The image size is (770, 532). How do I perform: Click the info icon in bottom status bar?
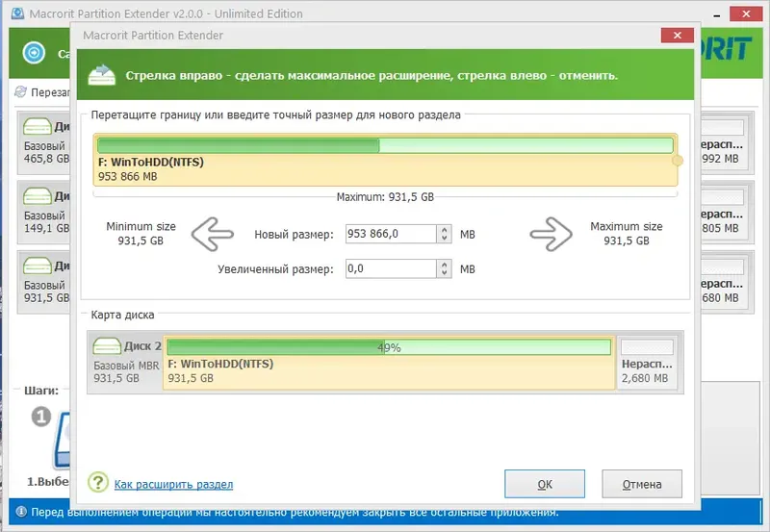(x=21, y=512)
